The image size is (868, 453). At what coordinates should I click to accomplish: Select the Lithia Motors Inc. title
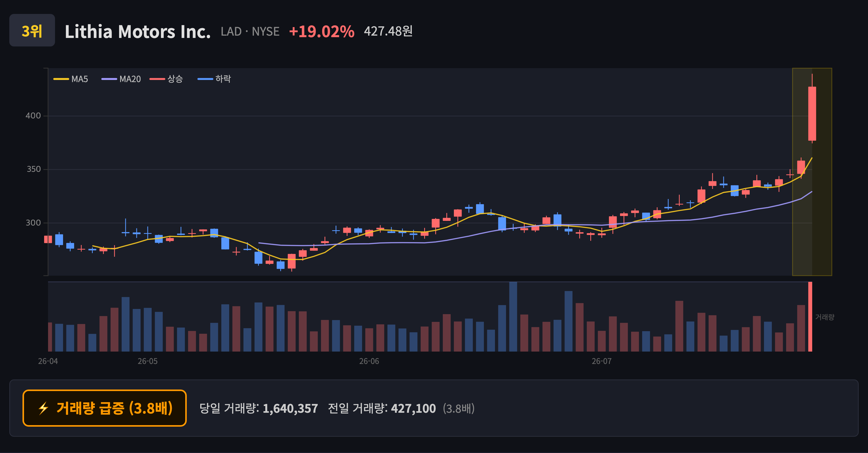coord(137,32)
